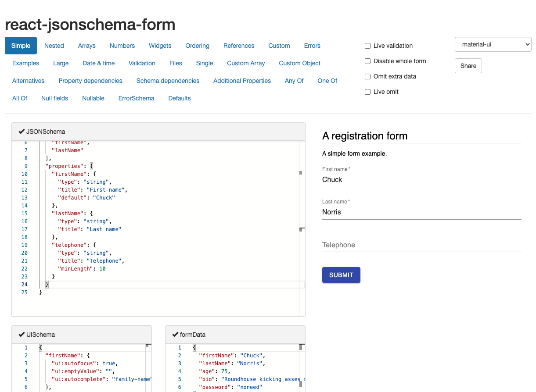
Task: Click the react-jsonschema-form page title
Action: (x=90, y=24)
